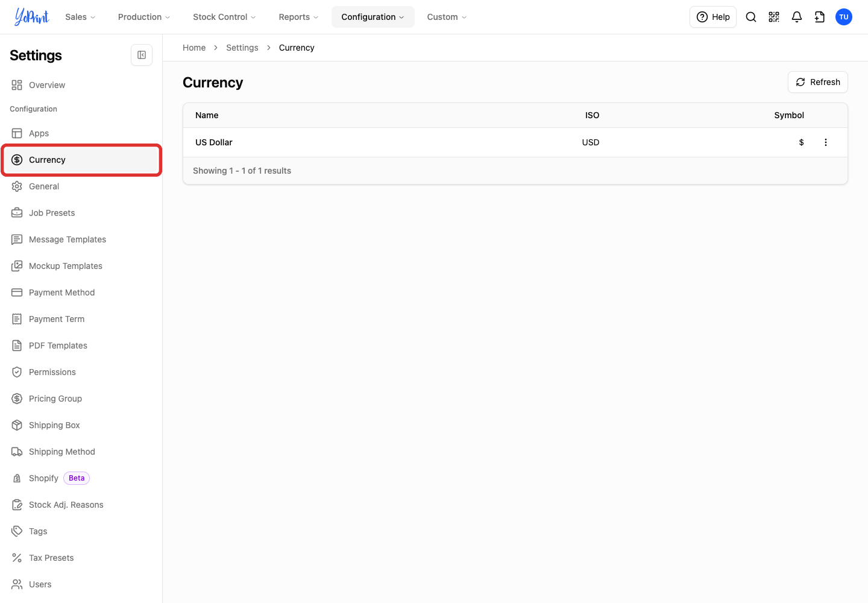
Task: Open Stock Adj. Reasons settings
Action: tap(81, 505)
